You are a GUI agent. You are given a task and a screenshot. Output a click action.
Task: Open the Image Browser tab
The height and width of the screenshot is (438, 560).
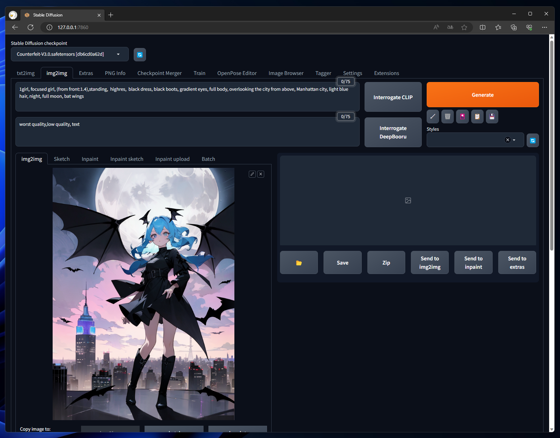[286, 73]
